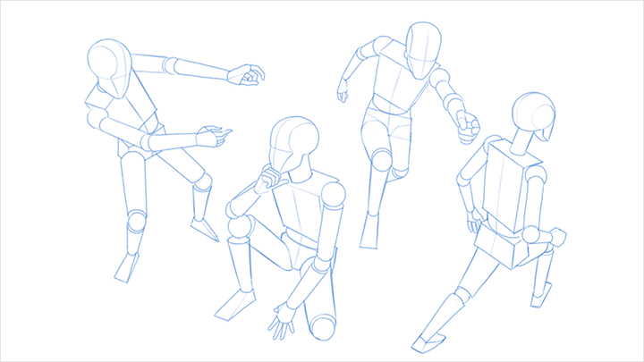Click the running figure's head
The width and height of the screenshot is (644, 362).
(423, 50)
